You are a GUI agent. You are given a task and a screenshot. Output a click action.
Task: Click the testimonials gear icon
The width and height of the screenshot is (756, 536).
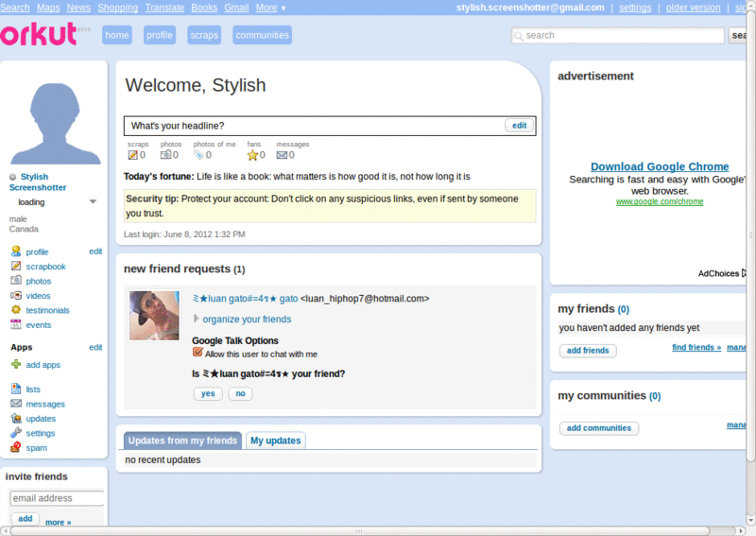(x=16, y=310)
